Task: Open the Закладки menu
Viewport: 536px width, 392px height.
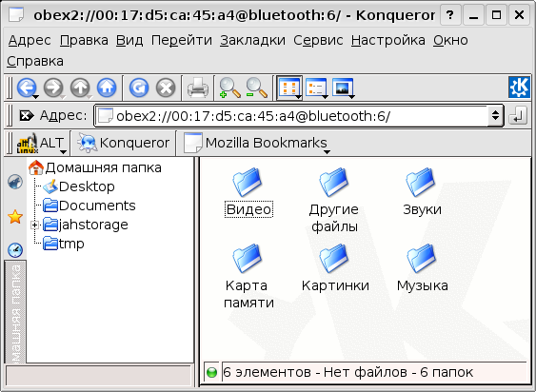Action: pyautogui.click(x=252, y=40)
